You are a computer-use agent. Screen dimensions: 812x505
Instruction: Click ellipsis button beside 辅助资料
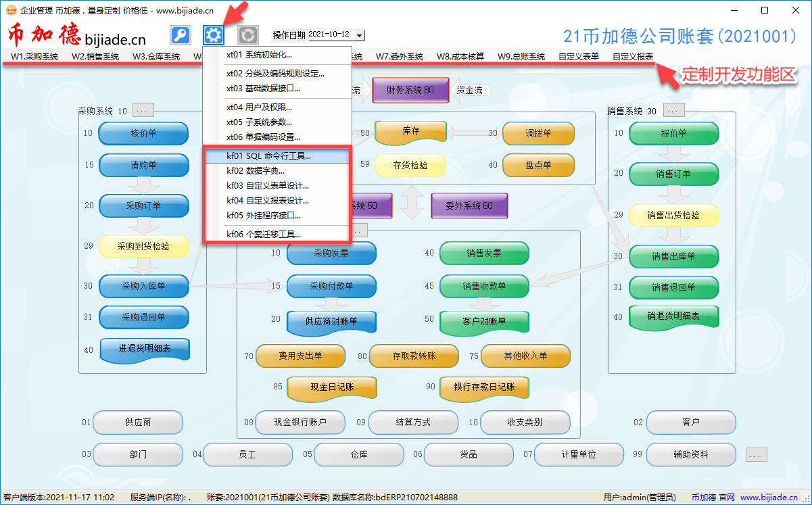[757, 454]
